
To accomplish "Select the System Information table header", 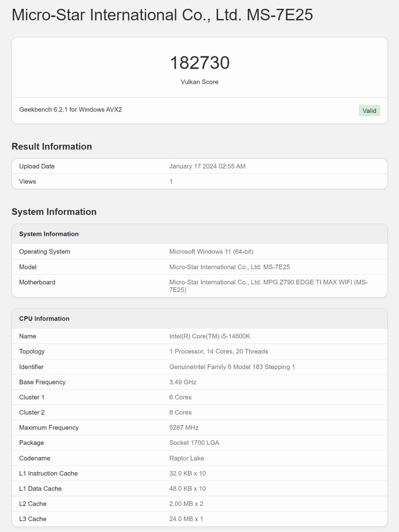I will pos(49,234).
